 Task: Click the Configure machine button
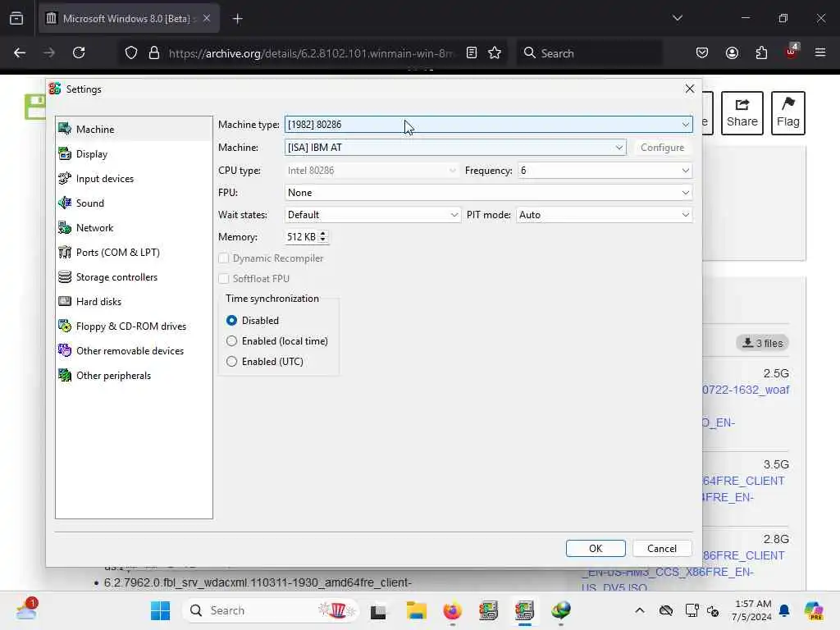pos(662,148)
